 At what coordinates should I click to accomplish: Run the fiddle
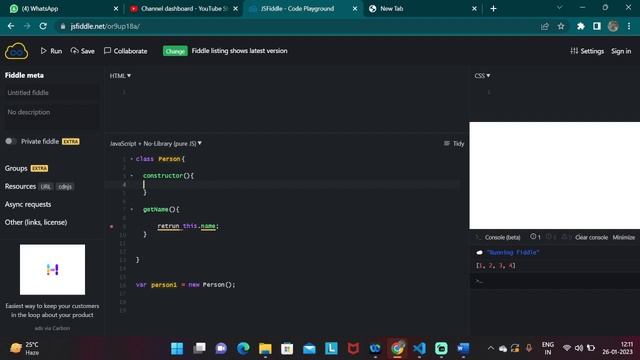tap(51, 51)
